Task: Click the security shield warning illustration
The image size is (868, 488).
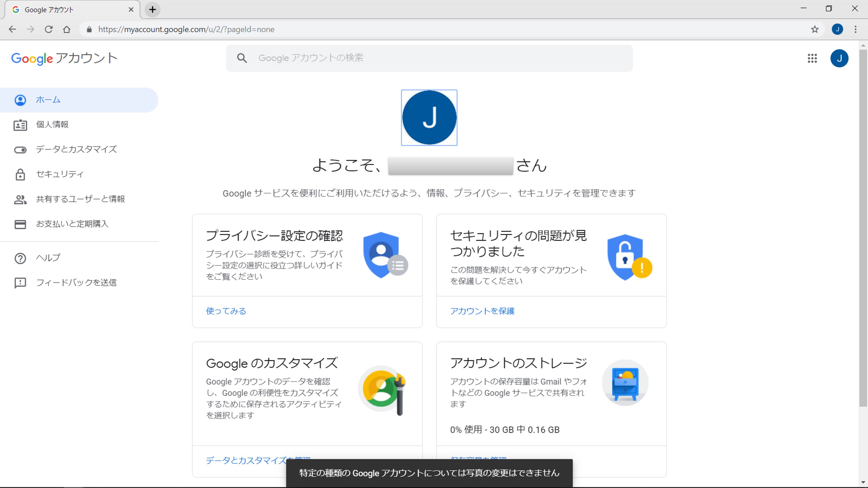Action: point(629,257)
